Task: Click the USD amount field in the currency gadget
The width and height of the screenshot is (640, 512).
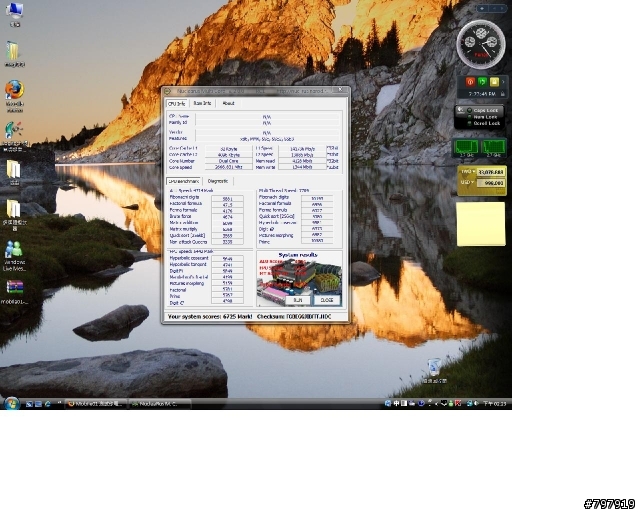Action: tap(491, 183)
